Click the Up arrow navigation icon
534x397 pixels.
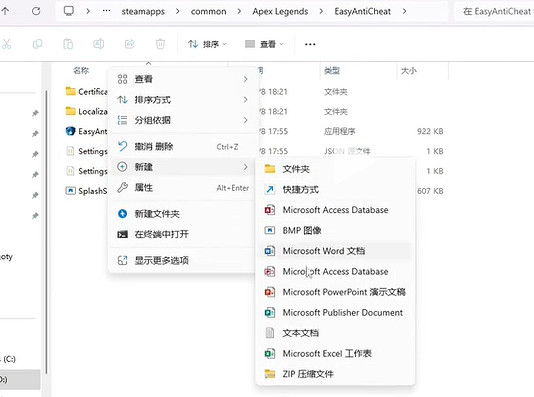[5, 11]
